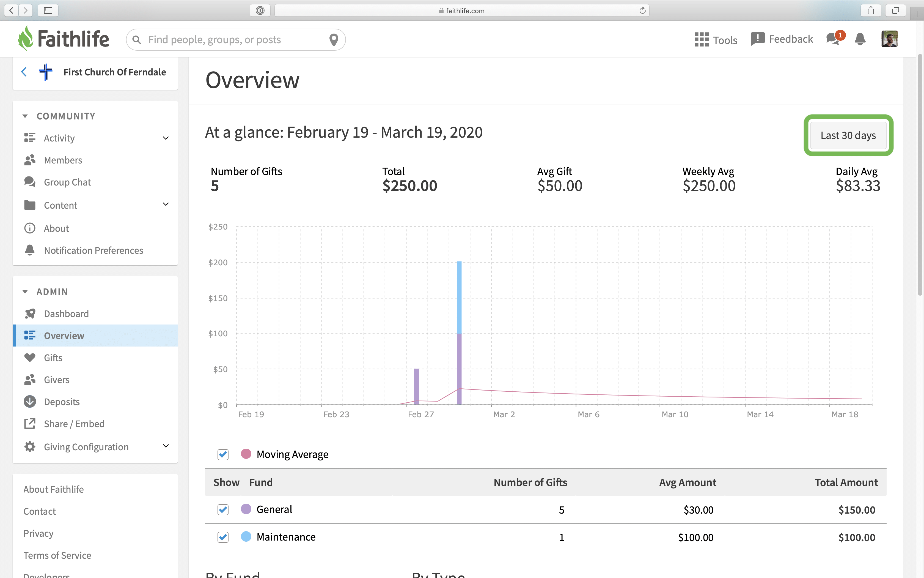Click the Givers people icon
Viewport: 924px width, 578px height.
(x=30, y=380)
